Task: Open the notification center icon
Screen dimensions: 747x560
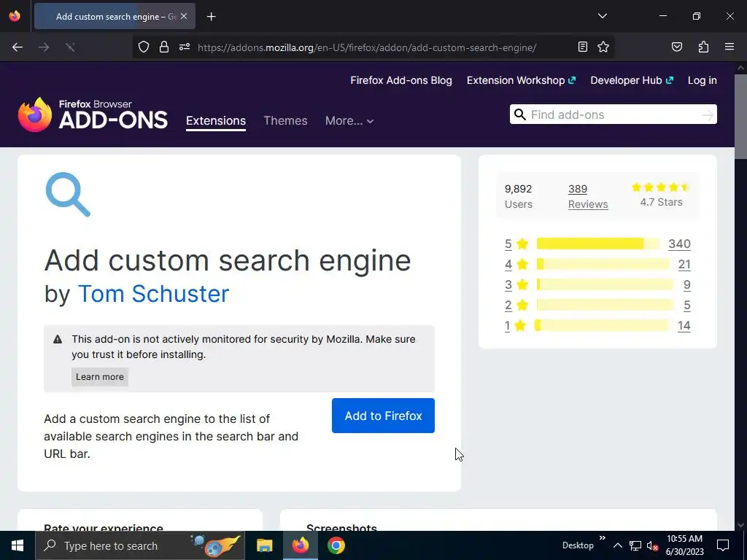Action: point(723,545)
